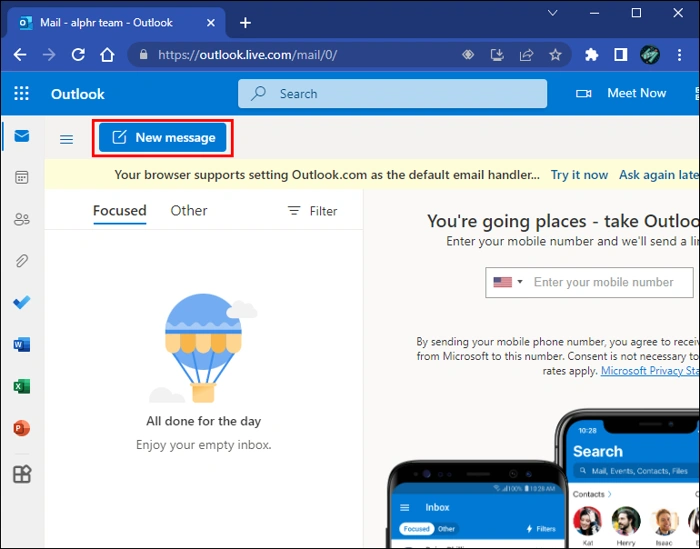Screen dimensions: 700x549
Task: Switch to the Other inbox tab
Action: point(189,211)
